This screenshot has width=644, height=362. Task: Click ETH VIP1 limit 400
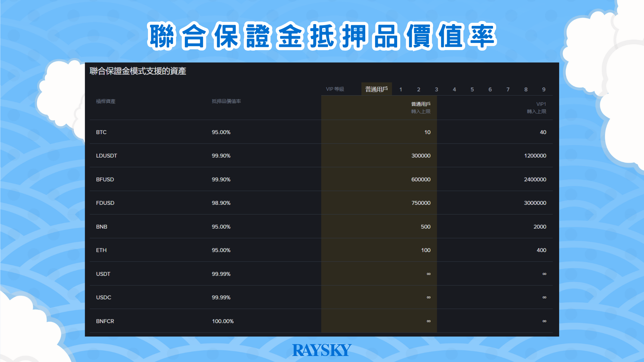542,250
